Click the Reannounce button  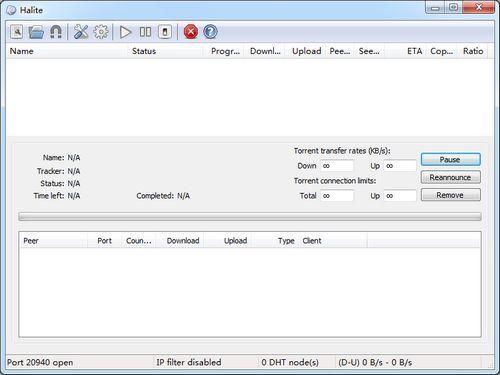450,177
